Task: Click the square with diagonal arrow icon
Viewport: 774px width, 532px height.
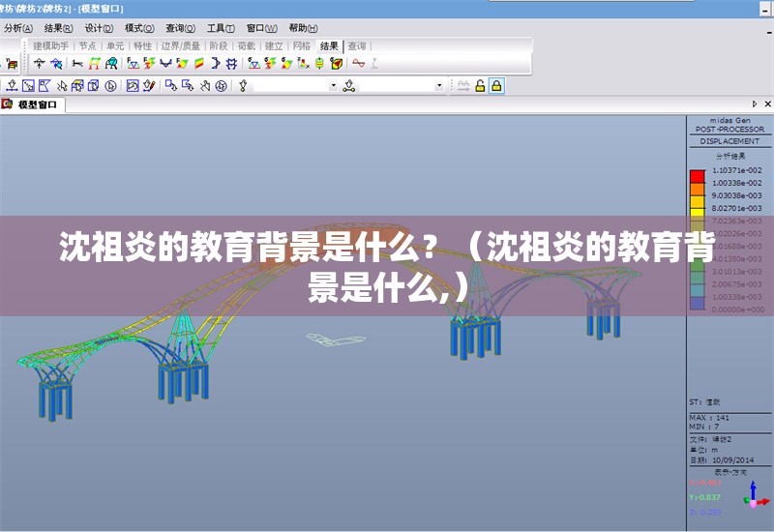Action: point(28,86)
